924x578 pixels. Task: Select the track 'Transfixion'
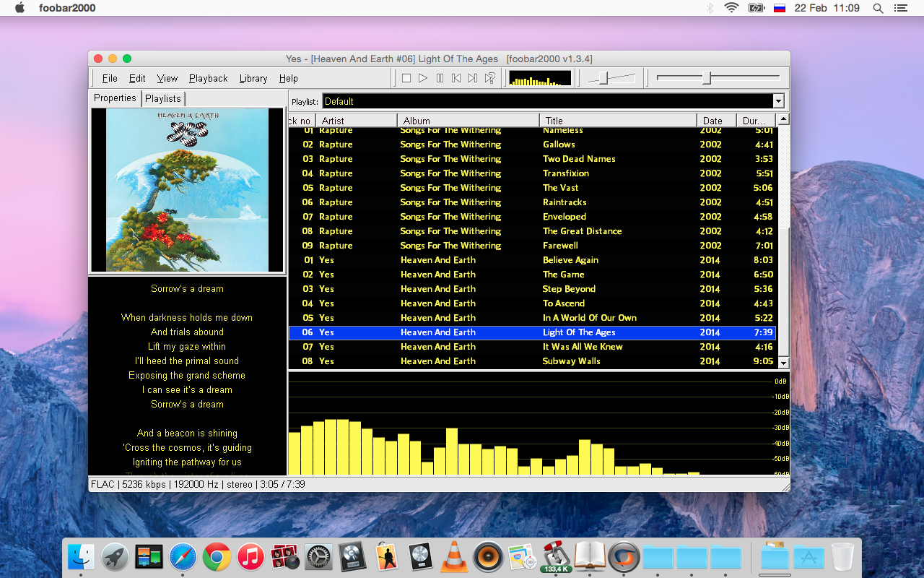pyautogui.click(x=531, y=173)
